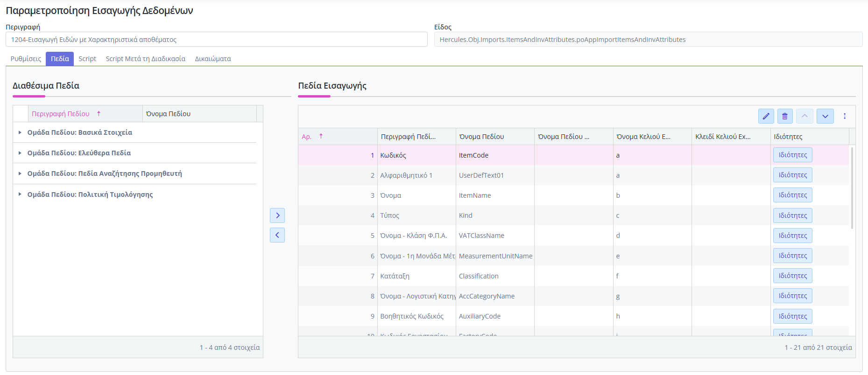Open Ιδιότητες for the Κωδικός row
This screenshot has height=375, width=868.
(792, 155)
